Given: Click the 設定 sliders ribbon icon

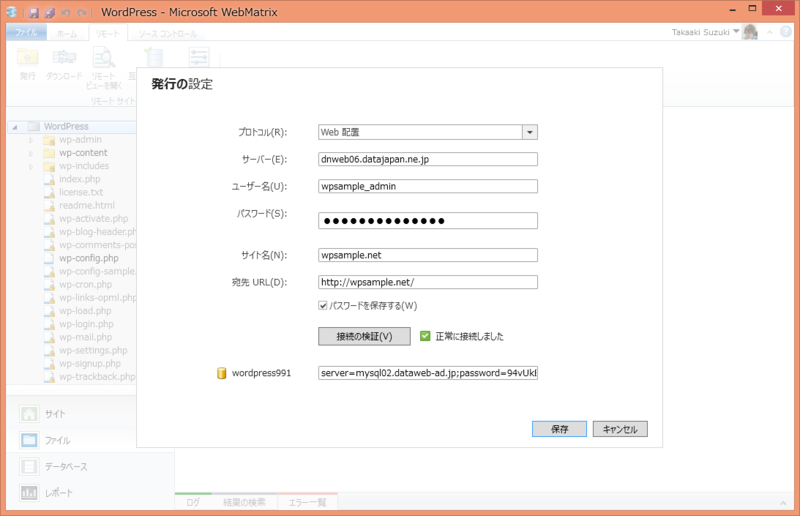Looking at the screenshot, I should (199, 57).
